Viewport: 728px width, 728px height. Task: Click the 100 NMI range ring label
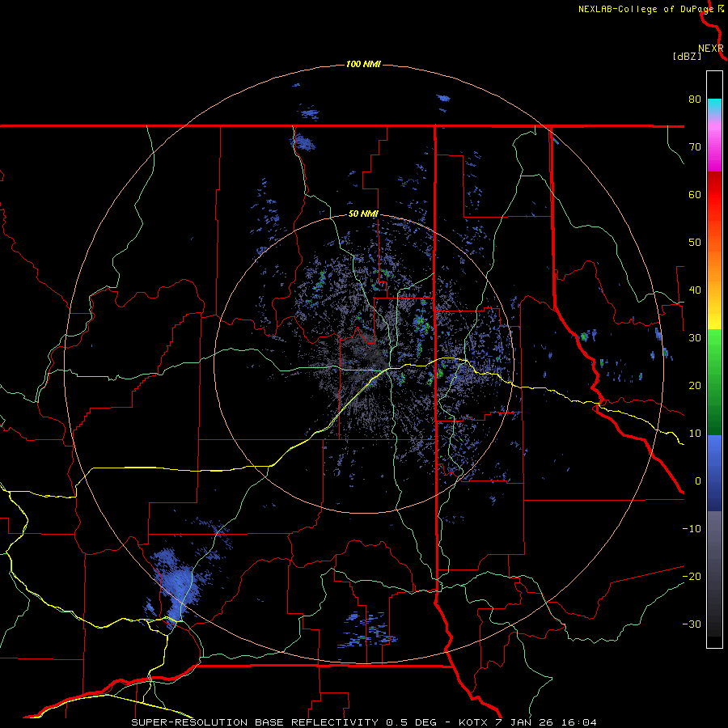pos(363,64)
